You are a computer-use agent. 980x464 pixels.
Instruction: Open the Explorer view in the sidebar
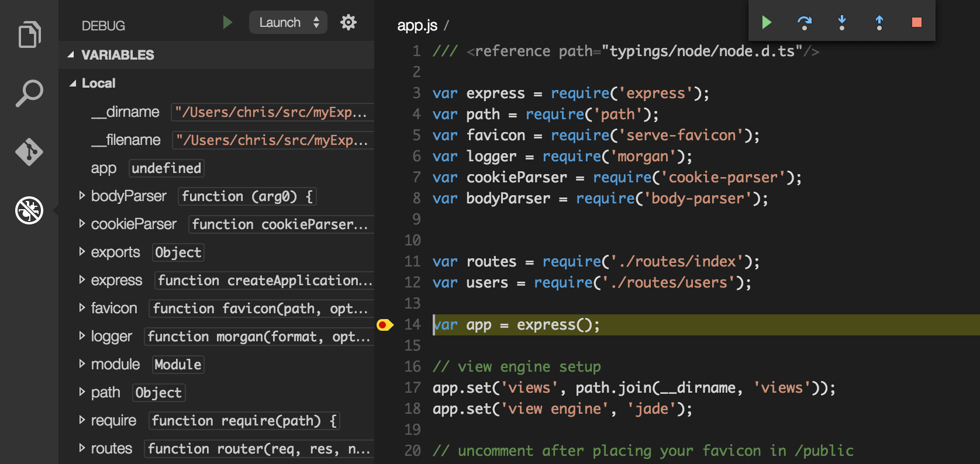coord(29,34)
